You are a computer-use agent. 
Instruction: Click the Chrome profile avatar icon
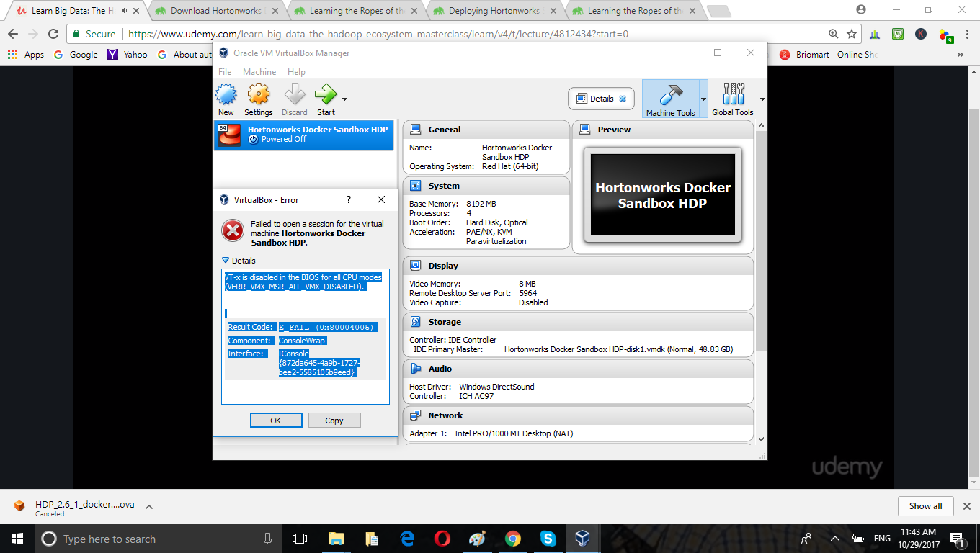click(x=861, y=9)
